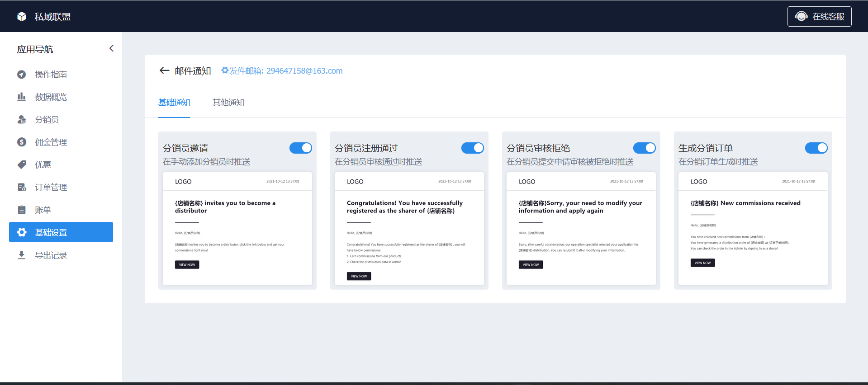
Task: Click the 在分销订单生成时推送 description
Action: click(718, 162)
